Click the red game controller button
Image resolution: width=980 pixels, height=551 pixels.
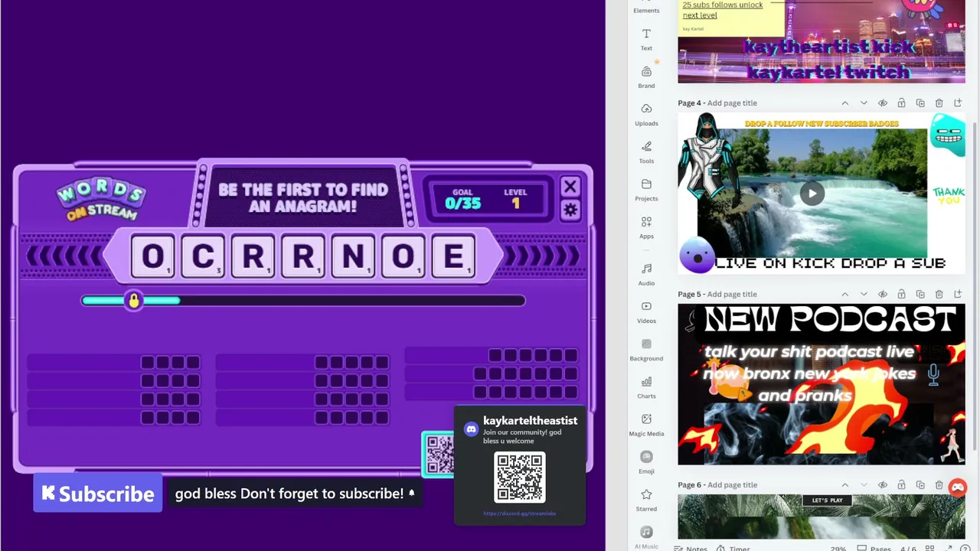tap(958, 487)
